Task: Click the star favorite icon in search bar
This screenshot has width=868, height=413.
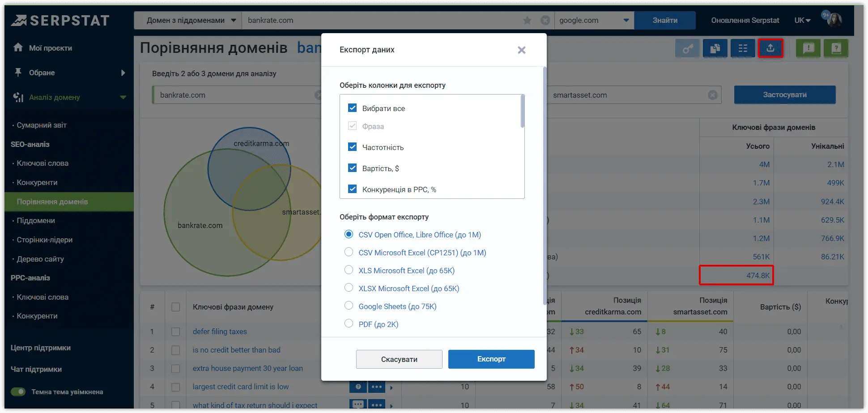Action: click(528, 20)
